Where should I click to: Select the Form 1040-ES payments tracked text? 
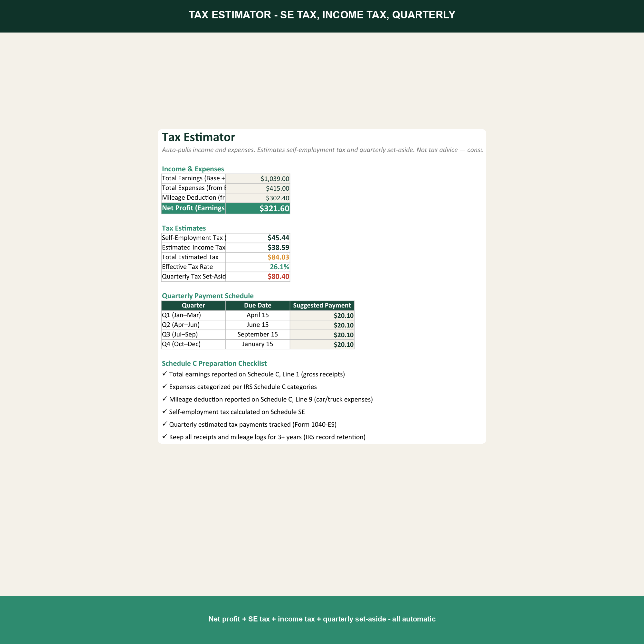(x=253, y=425)
